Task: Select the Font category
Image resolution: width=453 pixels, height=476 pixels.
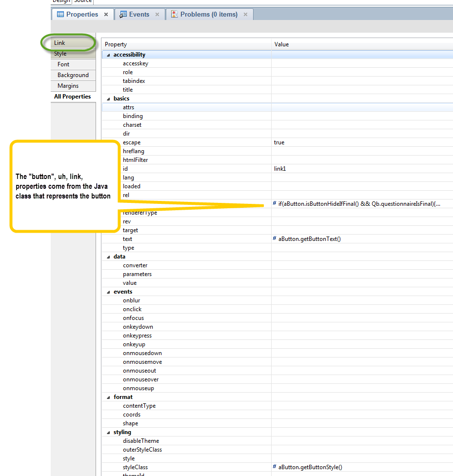Action: [63, 64]
